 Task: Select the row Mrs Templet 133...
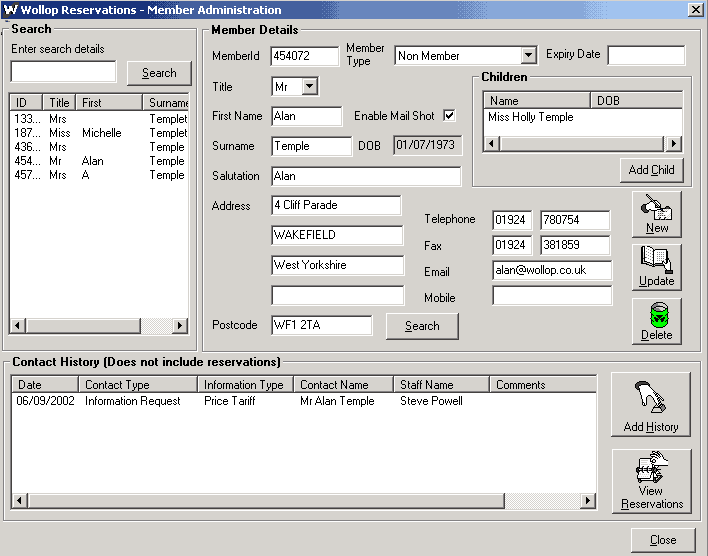(99, 119)
